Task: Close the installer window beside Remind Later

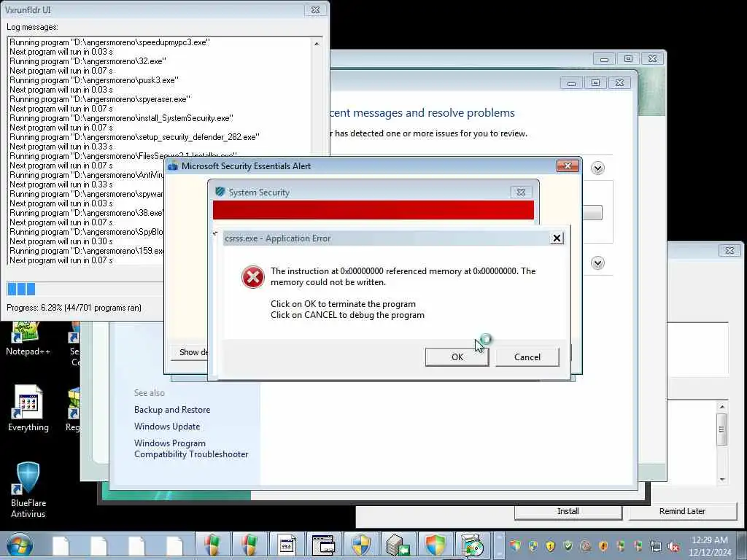Action: click(729, 250)
